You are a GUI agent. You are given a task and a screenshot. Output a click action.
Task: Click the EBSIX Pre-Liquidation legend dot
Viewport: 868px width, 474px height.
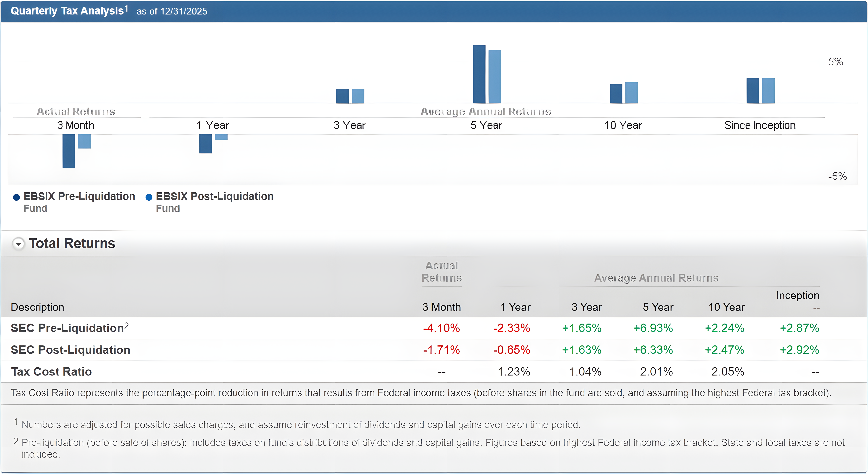coord(16,197)
